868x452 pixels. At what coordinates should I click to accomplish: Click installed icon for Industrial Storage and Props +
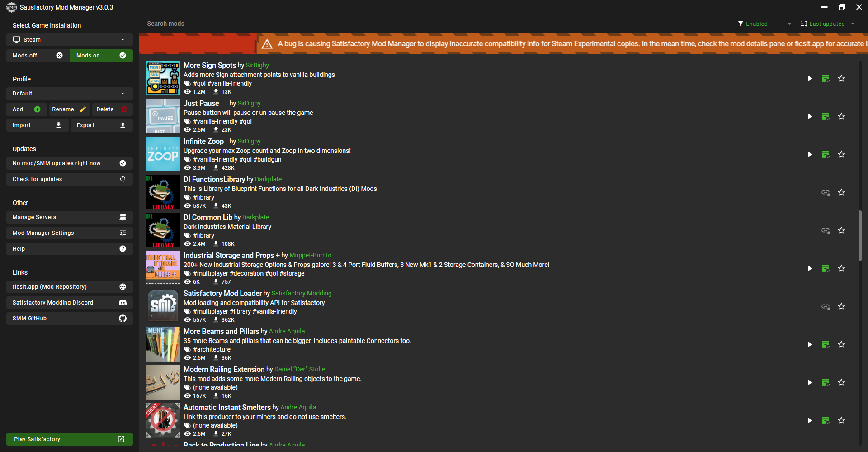(x=826, y=268)
